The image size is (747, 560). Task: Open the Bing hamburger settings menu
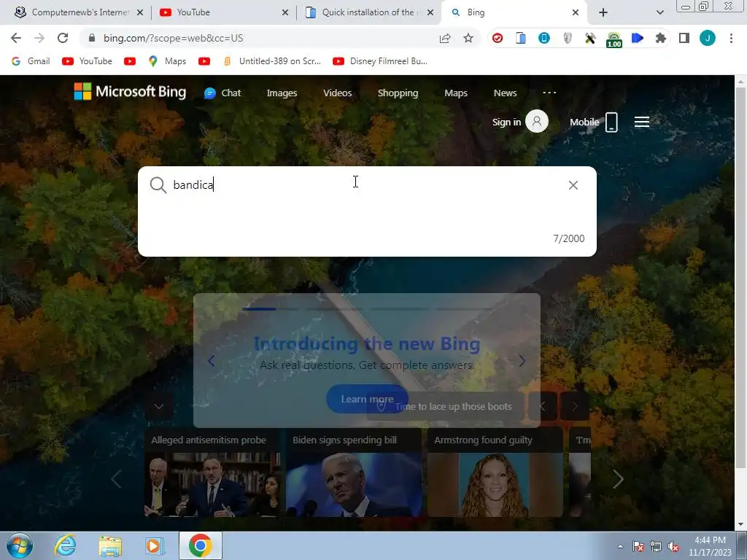(642, 122)
